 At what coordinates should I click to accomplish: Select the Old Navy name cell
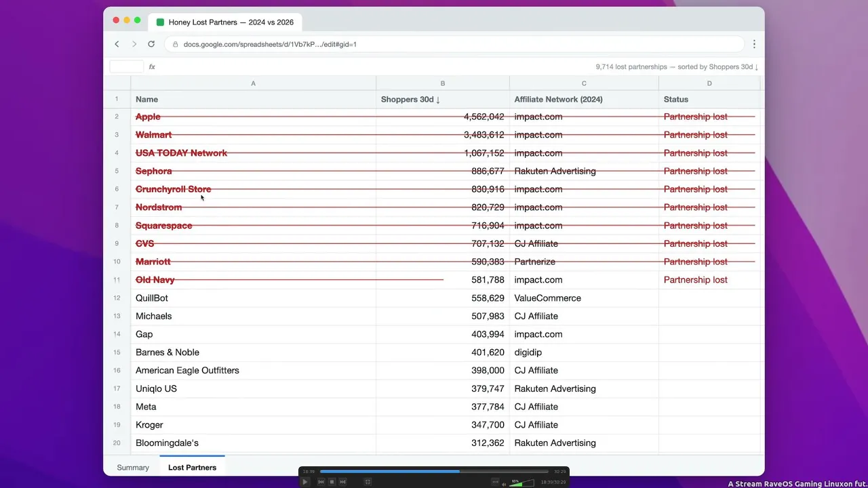pos(254,280)
